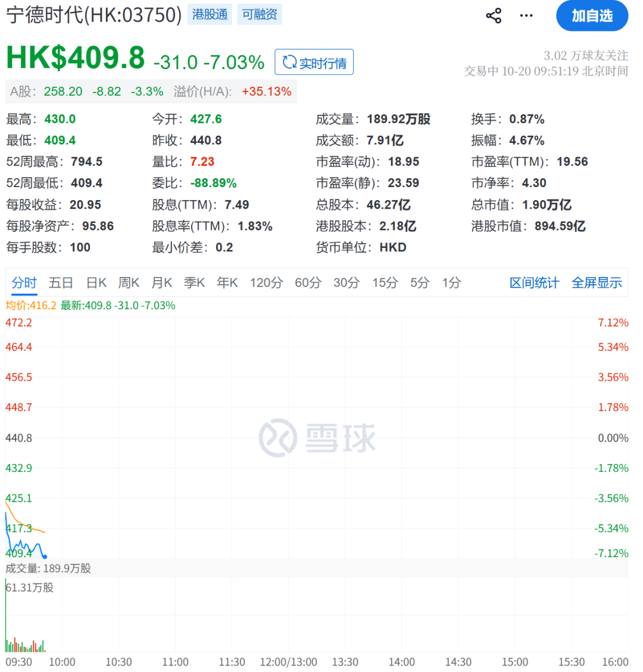Click the 区间统计 link
This screenshot has width=643, height=672.
534,283
